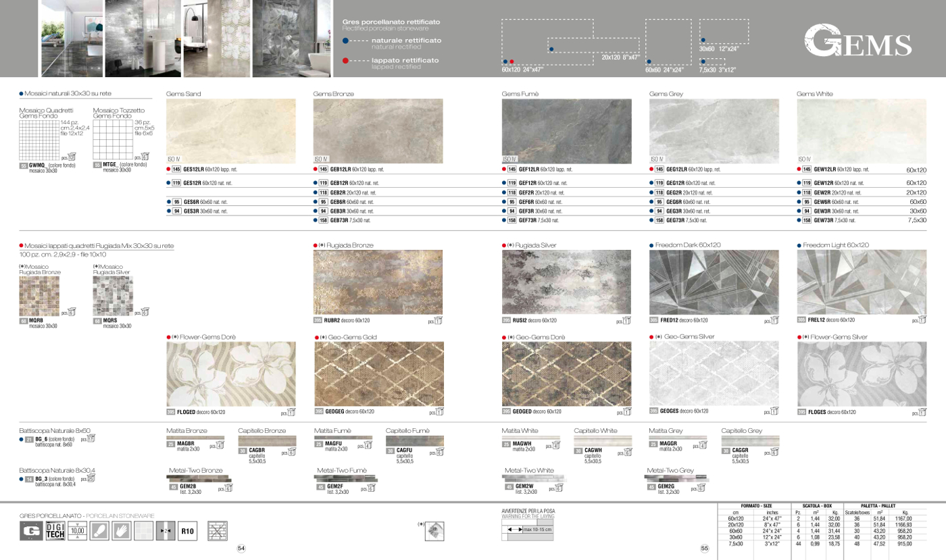Click the Capitello Grey strip sample
This screenshot has height=560, width=946.
tap(749, 440)
